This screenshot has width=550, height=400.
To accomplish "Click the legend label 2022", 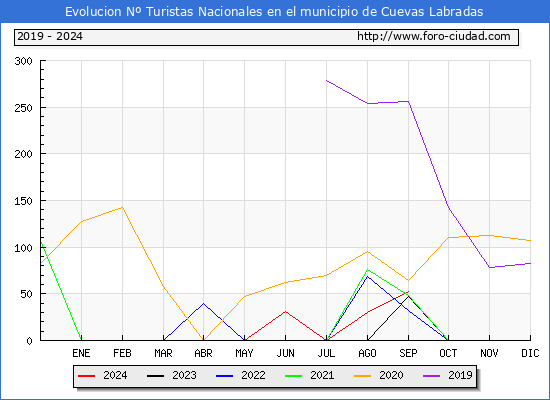I will tap(253, 375).
